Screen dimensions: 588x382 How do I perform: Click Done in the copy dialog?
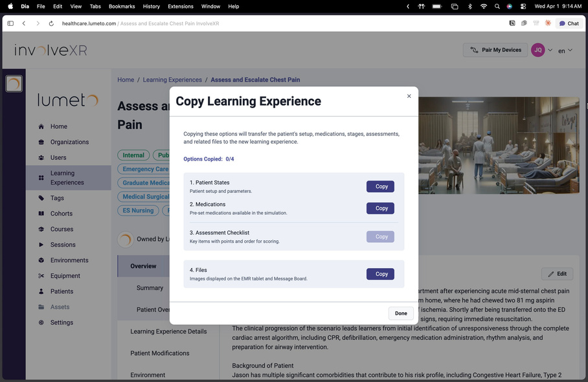tap(400, 313)
